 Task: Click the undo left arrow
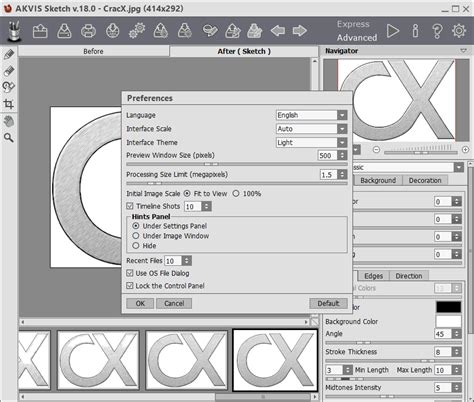click(x=278, y=31)
